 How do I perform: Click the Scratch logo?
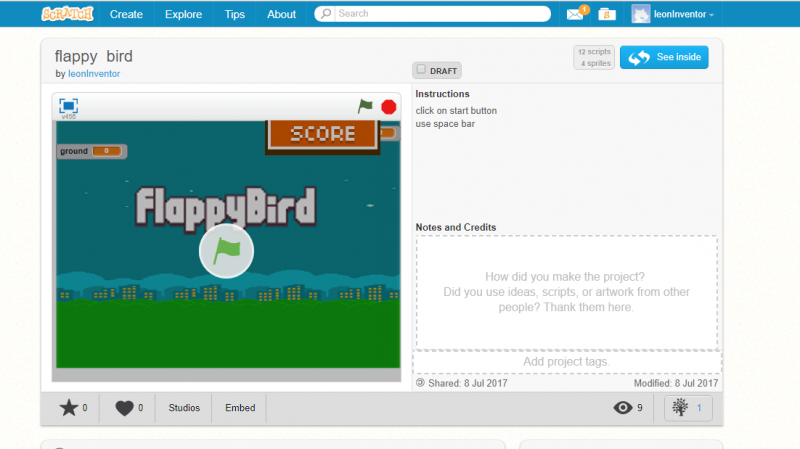pos(67,14)
